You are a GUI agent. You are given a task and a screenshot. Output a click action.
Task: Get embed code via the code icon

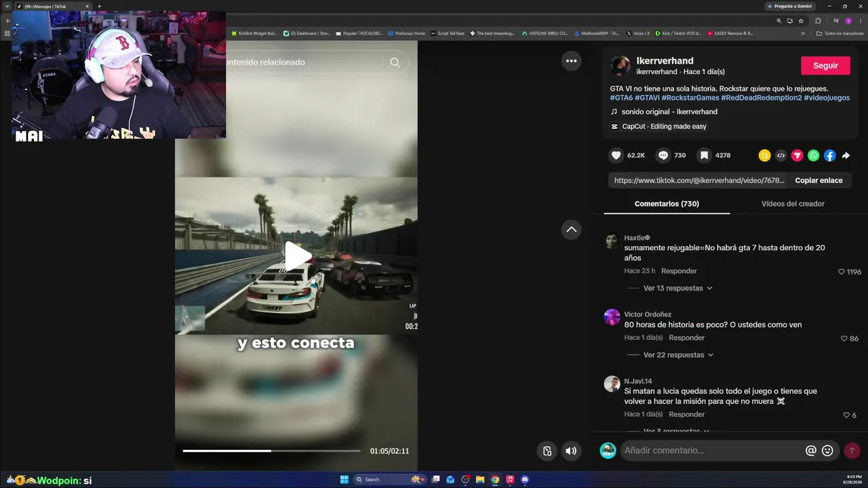coord(781,155)
